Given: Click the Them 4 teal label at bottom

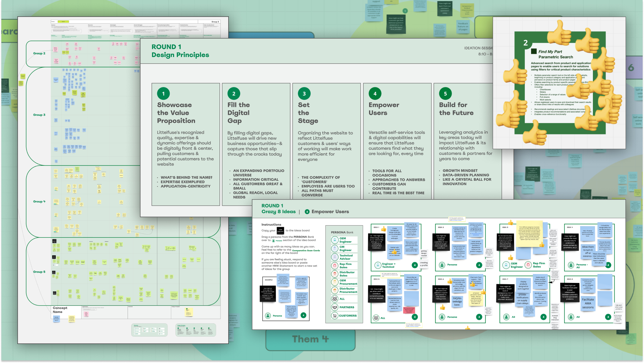Looking at the screenshot, I should click(310, 339).
